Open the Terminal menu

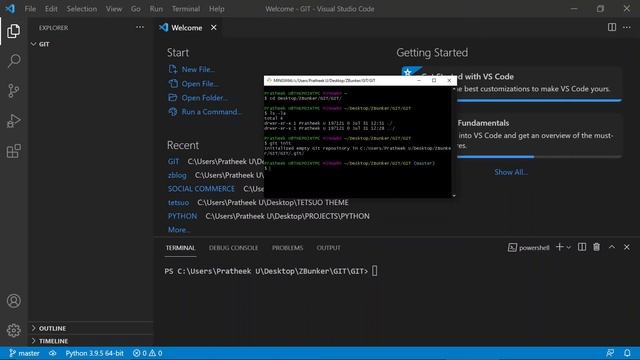(x=186, y=9)
